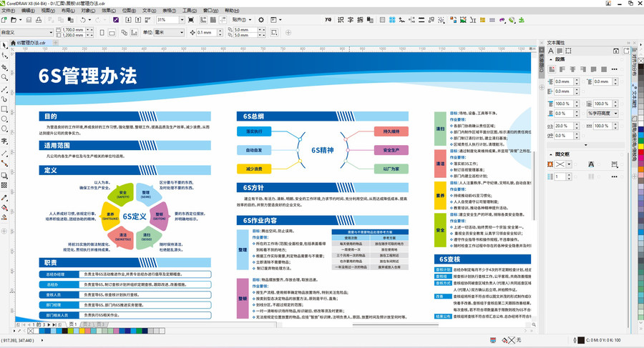Click the Import icon with down arrow
Screen dimensions: 644x348
click(128, 20)
